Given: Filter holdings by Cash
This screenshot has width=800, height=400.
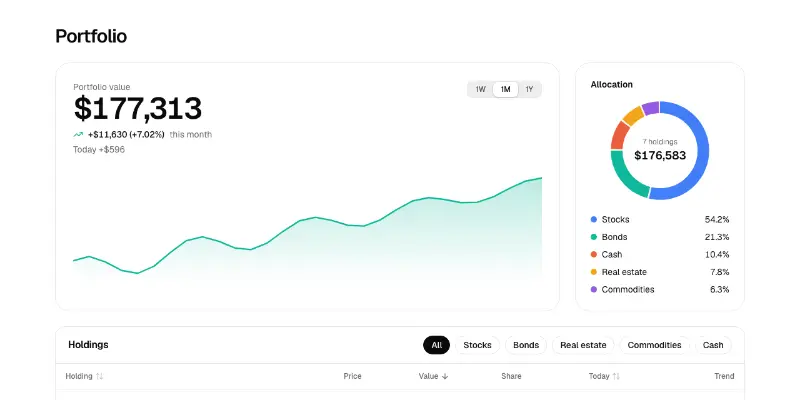Looking at the screenshot, I should point(713,345).
